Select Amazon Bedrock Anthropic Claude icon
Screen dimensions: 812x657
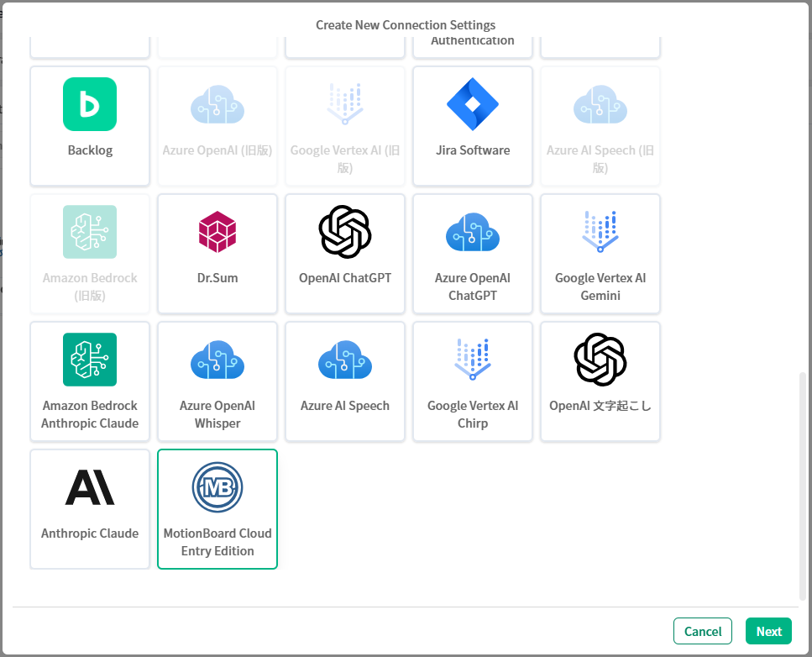(90, 360)
